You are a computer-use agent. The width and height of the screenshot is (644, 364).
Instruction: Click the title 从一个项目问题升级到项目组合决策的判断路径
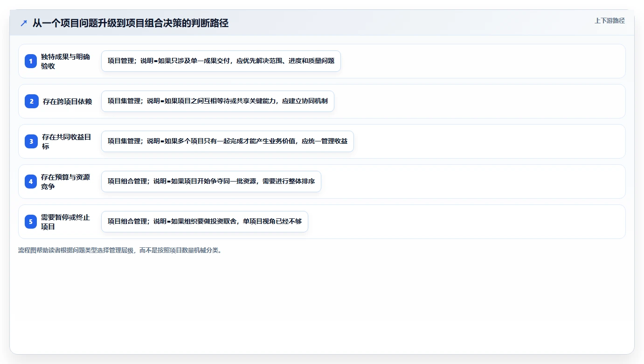[131, 23]
